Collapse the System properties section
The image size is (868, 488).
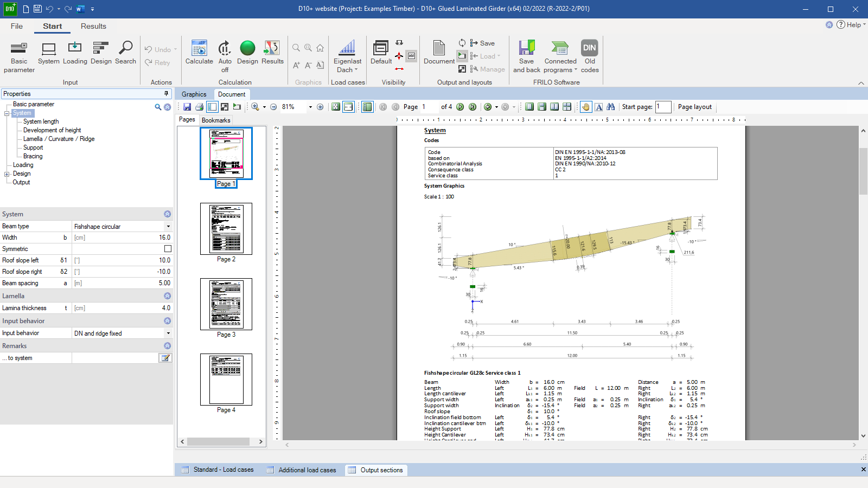tap(167, 214)
